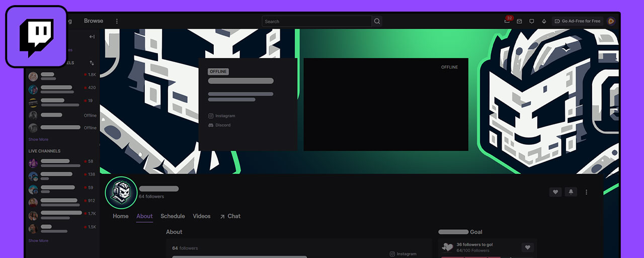This screenshot has width=644, height=258.
Task: Select the About tab
Action: point(144,216)
